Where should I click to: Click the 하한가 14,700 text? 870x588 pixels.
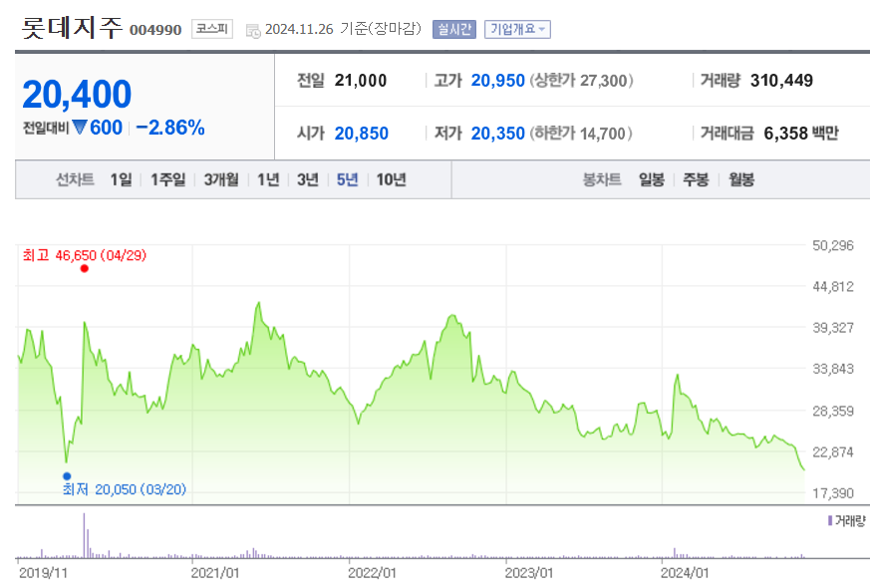point(581,134)
